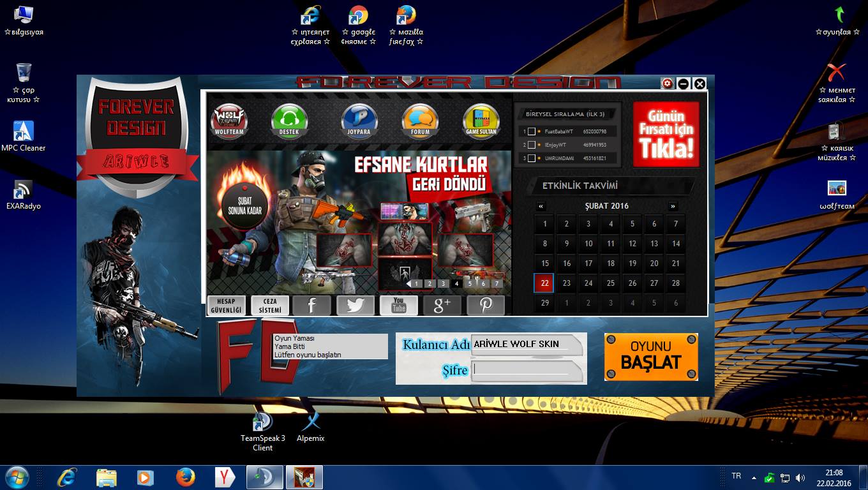Select the Mozilla Firefox desktop shortcut
868x490 pixels.
[x=406, y=26]
